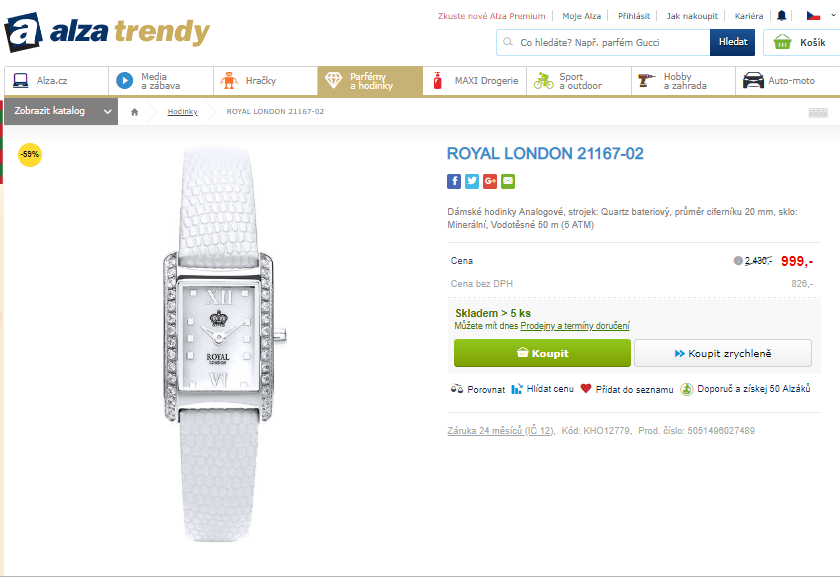Expand the Moje Alza account menu

tap(581, 16)
